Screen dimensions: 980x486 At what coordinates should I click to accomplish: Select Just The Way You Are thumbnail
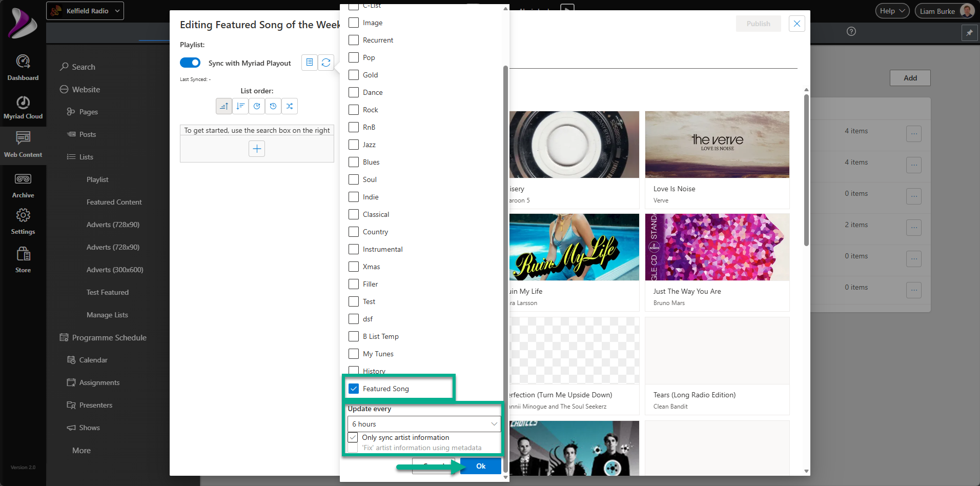(717, 247)
